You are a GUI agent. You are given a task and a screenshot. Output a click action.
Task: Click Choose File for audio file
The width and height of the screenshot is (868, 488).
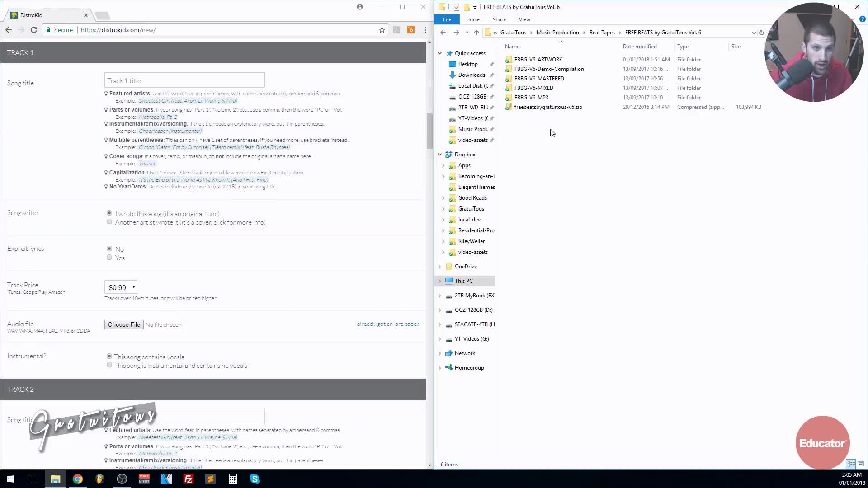[x=124, y=324]
